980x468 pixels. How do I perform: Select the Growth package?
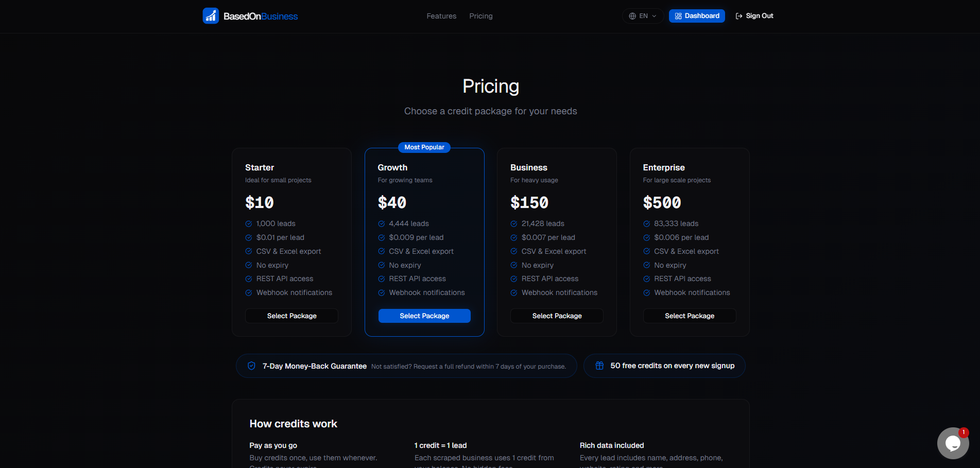pyautogui.click(x=424, y=316)
